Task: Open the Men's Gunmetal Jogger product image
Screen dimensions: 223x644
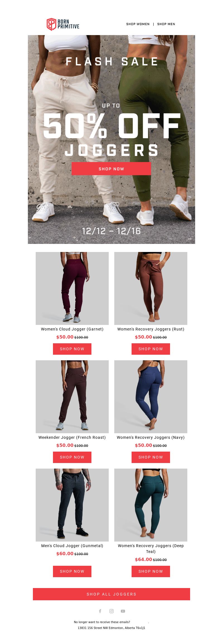Action: [72, 505]
